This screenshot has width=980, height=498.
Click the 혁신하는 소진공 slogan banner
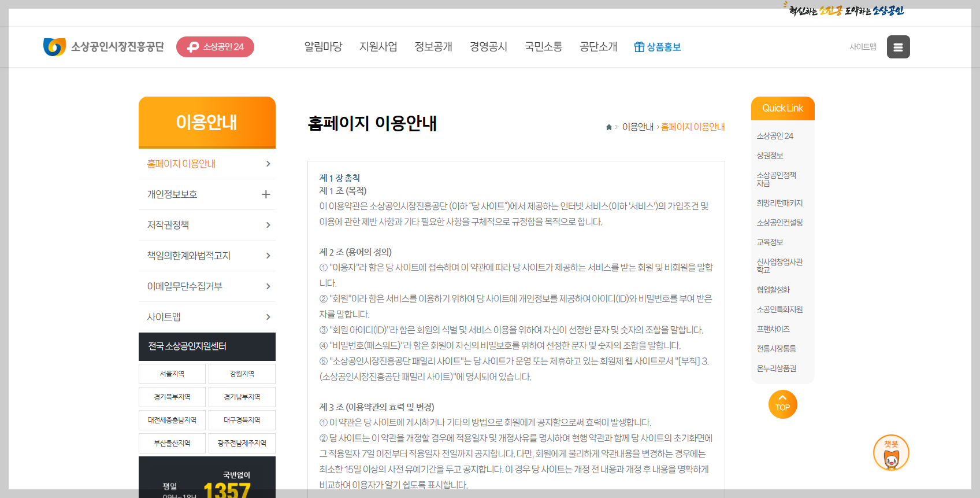click(844, 9)
